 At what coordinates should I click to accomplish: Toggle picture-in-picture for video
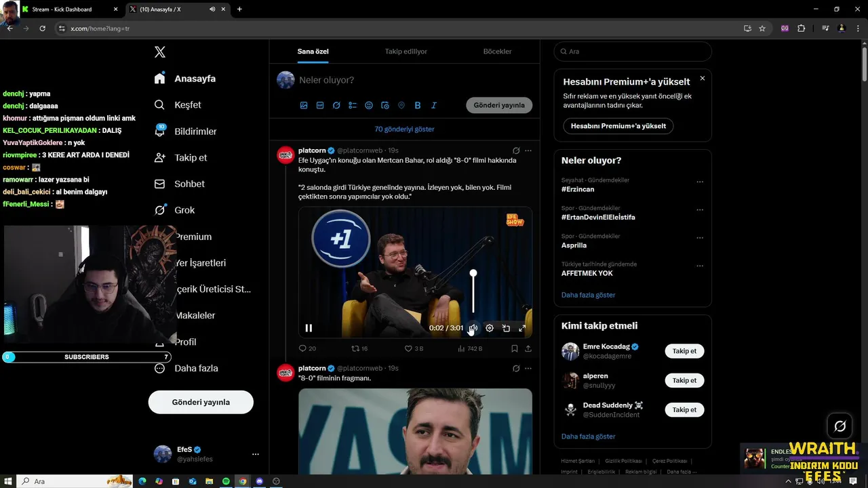(506, 328)
